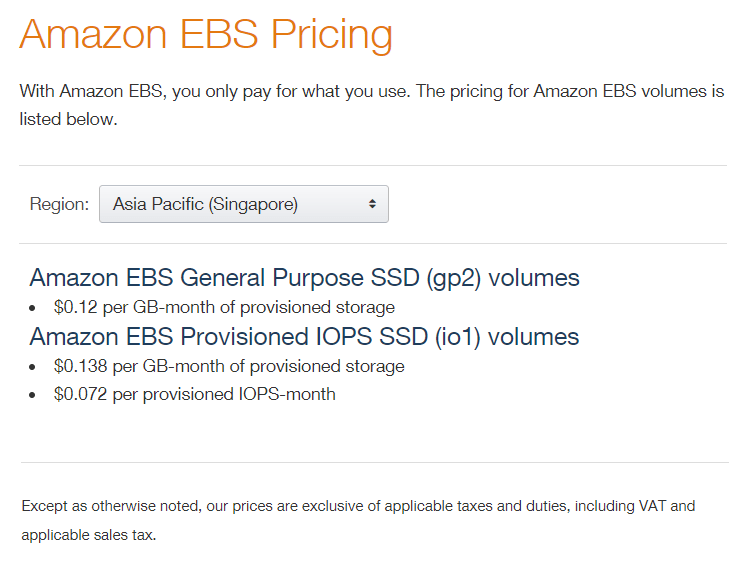Click the divider line below the Region selector
Image resolution: width=740 pixels, height=561 pixels.
pyautogui.click(x=372, y=243)
